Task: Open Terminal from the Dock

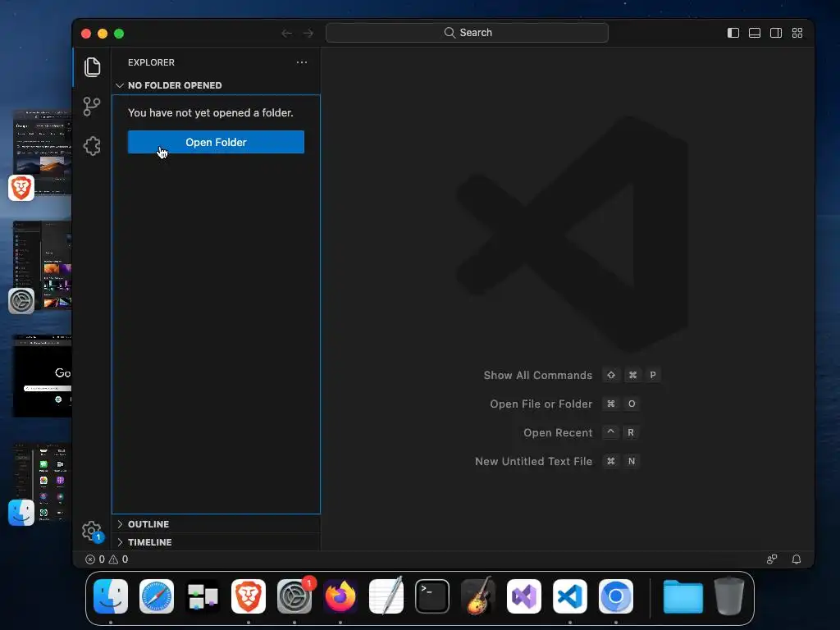Action: click(x=432, y=596)
